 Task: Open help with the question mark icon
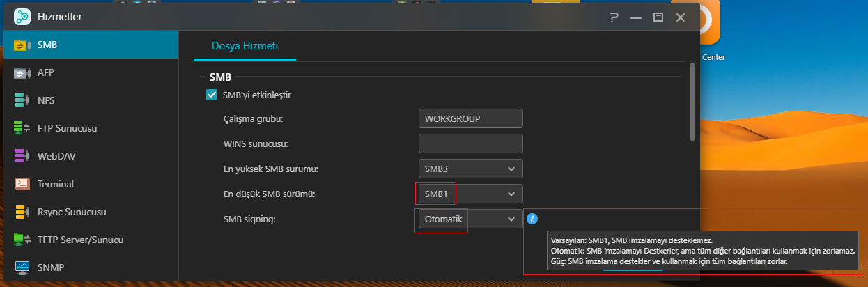pyautogui.click(x=614, y=17)
